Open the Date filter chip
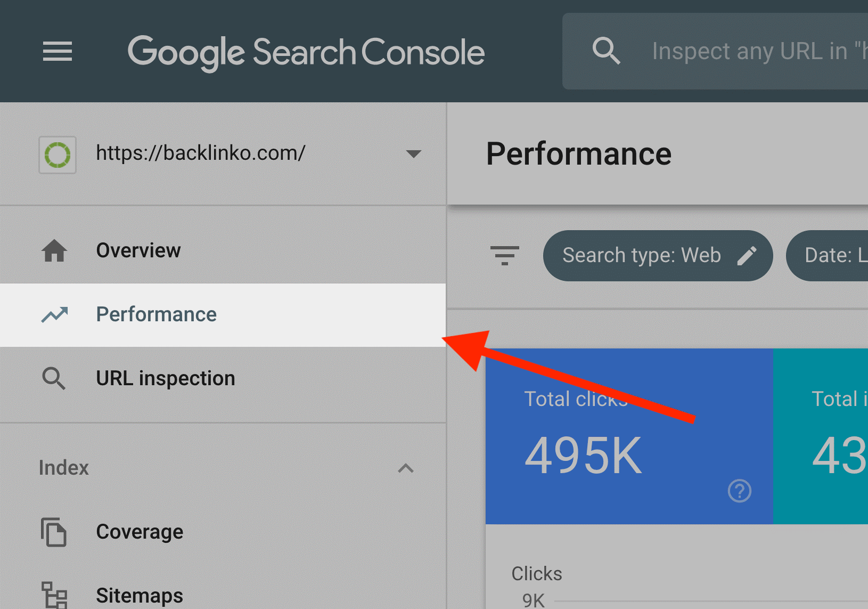 pyautogui.click(x=828, y=256)
